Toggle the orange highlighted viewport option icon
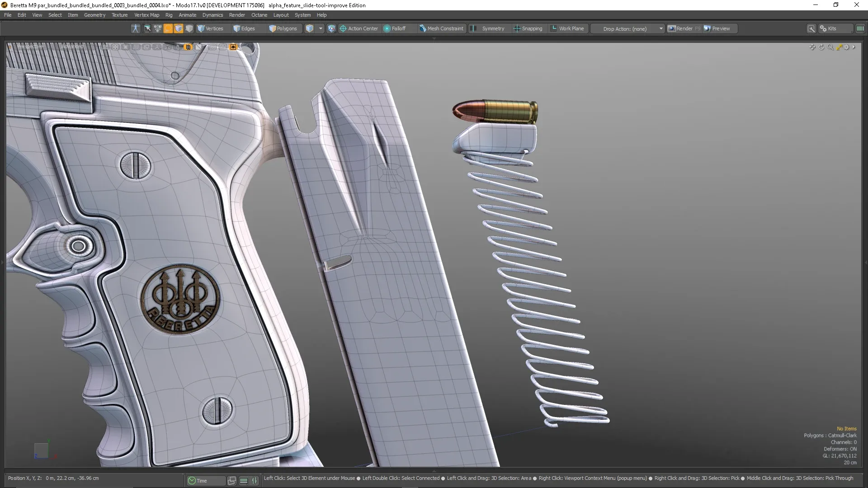868x488 pixels. (x=188, y=47)
